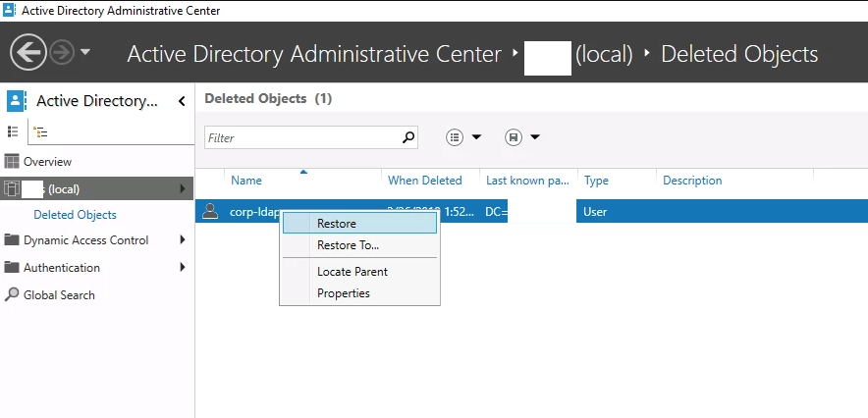Select the (local) domain node
The height and width of the screenshot is (418, 868).
pos(97,189)
